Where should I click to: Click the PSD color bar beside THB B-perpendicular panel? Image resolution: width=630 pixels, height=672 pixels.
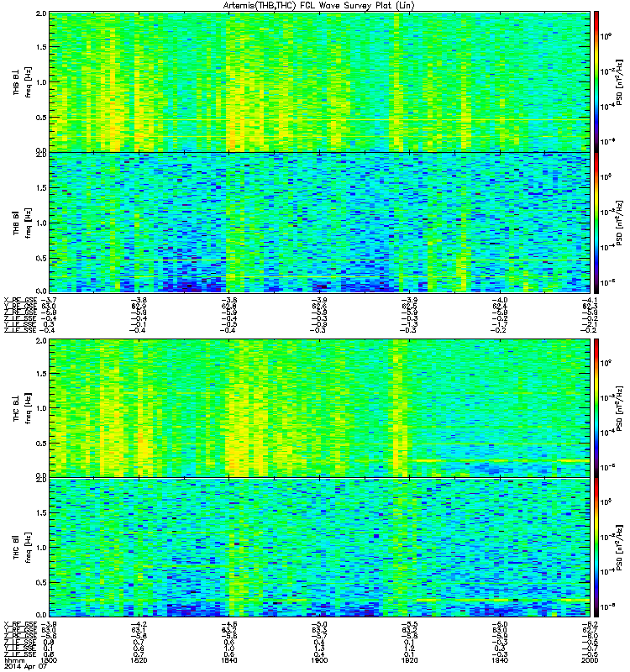pos(596,81)
